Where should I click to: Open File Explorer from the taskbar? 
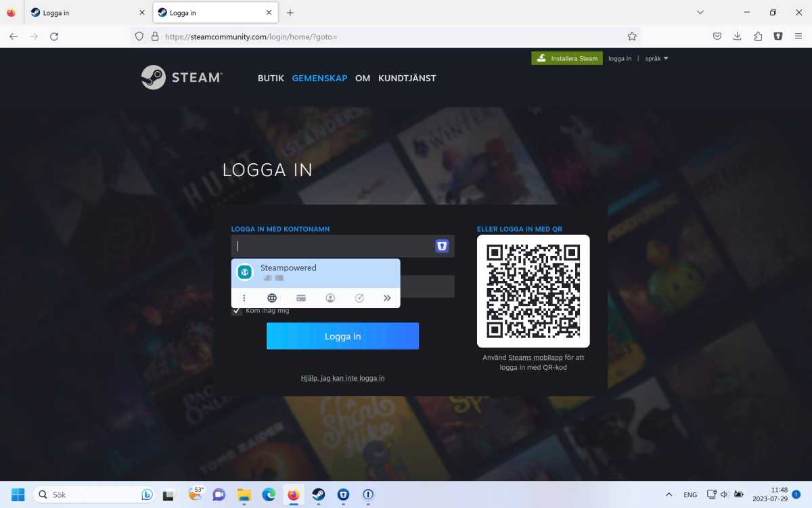coord(244,494)
